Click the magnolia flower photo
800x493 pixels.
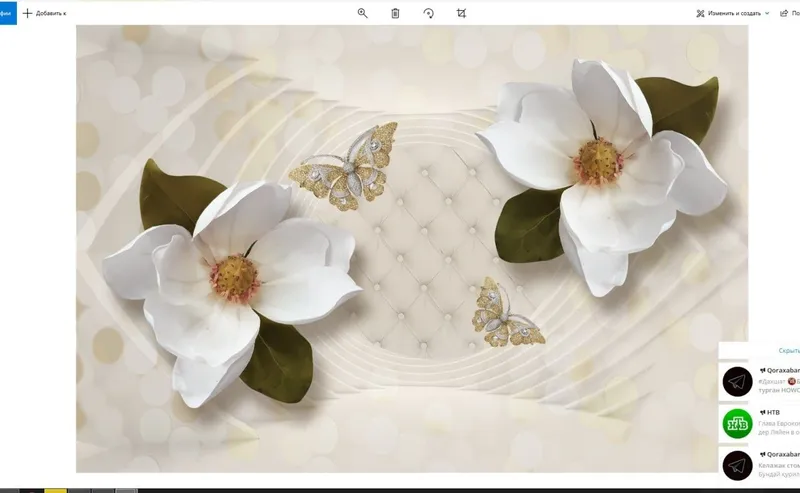[x=412, y=249]
